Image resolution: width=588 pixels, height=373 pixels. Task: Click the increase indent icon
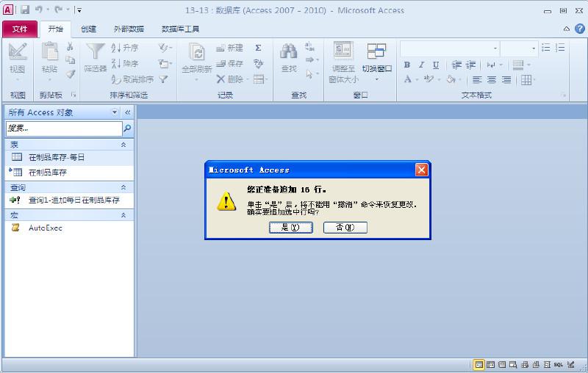pos(470,65)
